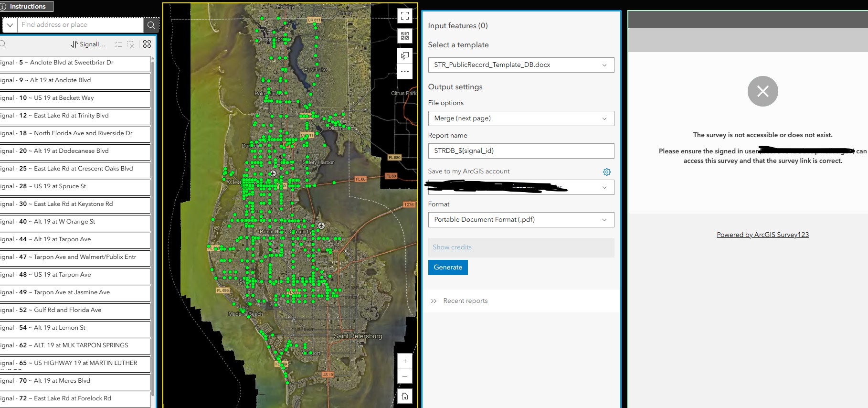
Task: Expand the Recent reports section
Action: [x=459, y=301]
